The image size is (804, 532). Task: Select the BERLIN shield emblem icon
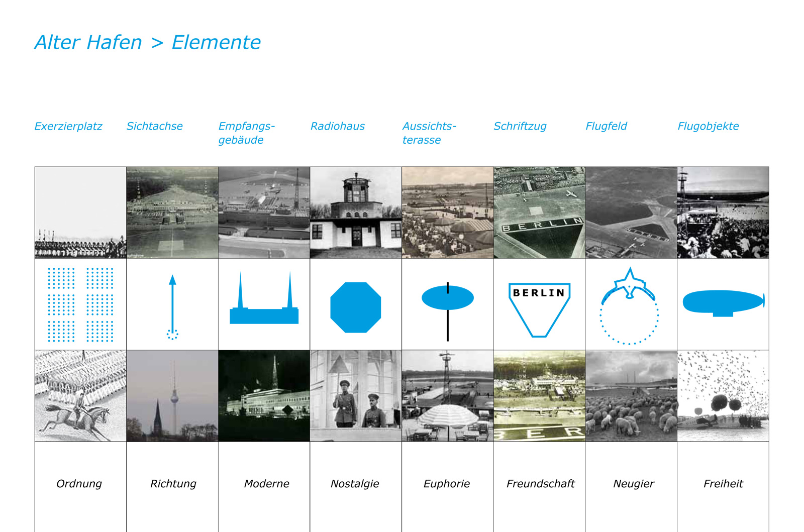point(539,307)
